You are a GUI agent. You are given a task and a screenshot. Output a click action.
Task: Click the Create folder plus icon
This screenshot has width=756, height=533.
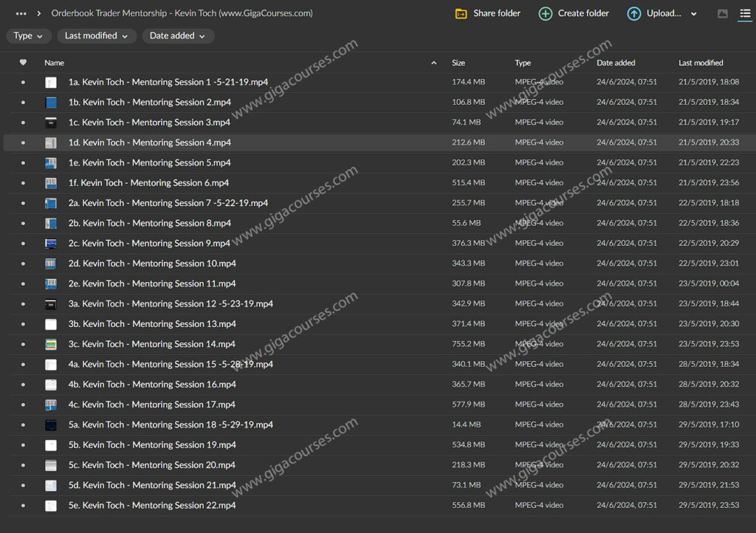[x=546, y=13]
